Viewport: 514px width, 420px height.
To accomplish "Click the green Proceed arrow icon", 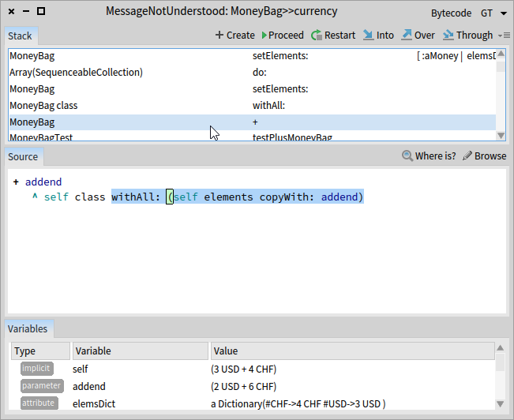I will click(265, 35).
